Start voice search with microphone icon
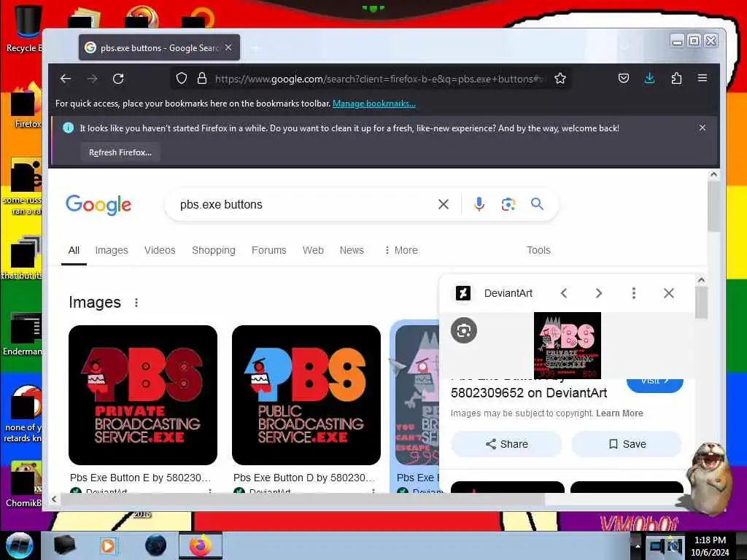Viewport: 747px width, 560px height. (x=479, y=204)
